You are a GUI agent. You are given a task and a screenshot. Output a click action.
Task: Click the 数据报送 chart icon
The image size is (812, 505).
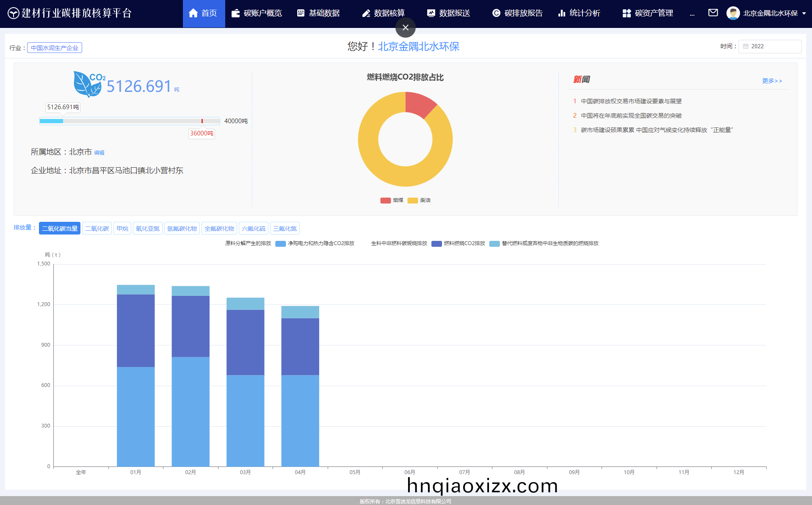pyautogui.click(x=431, y=13)
